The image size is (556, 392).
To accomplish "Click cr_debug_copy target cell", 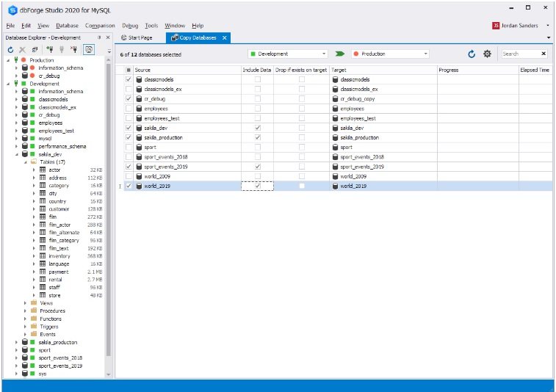I will pyautogui.click(x=383, y=98).
